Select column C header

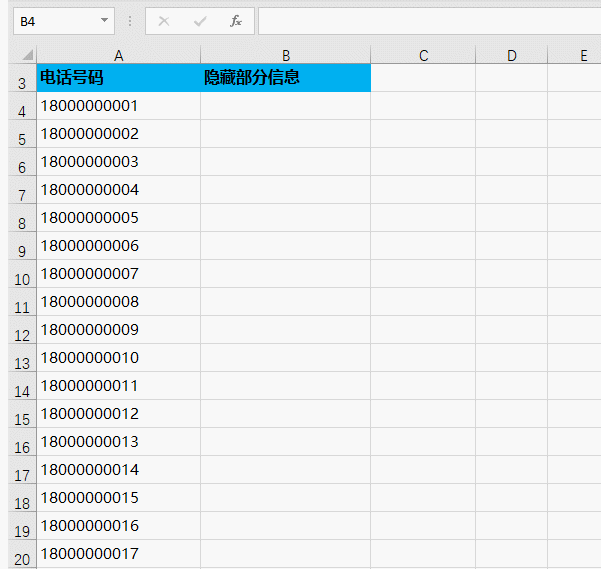[423, 56]
